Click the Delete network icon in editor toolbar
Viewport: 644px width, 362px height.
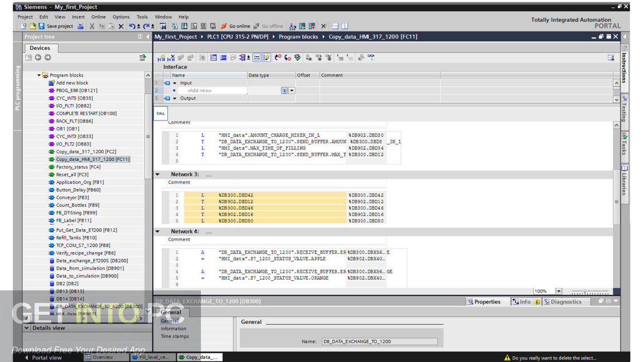pos(171,57)
